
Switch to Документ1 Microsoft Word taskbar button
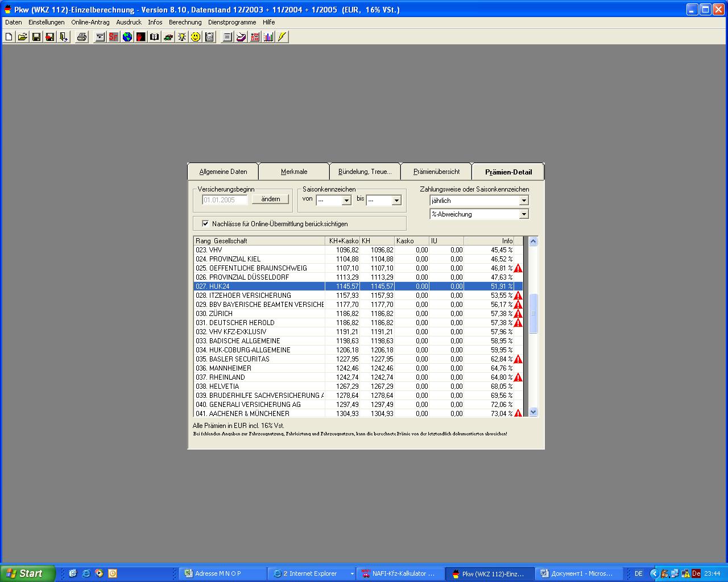[580, 573]
